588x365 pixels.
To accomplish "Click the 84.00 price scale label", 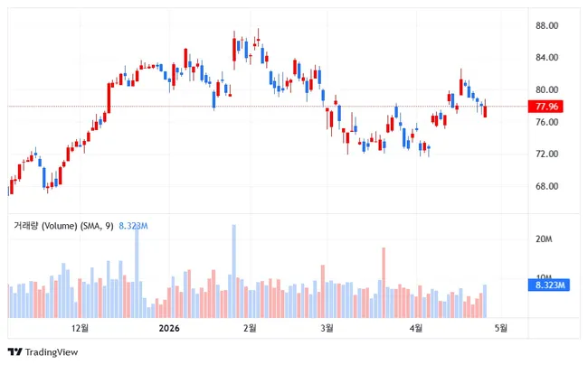I will tap(545, 58).
